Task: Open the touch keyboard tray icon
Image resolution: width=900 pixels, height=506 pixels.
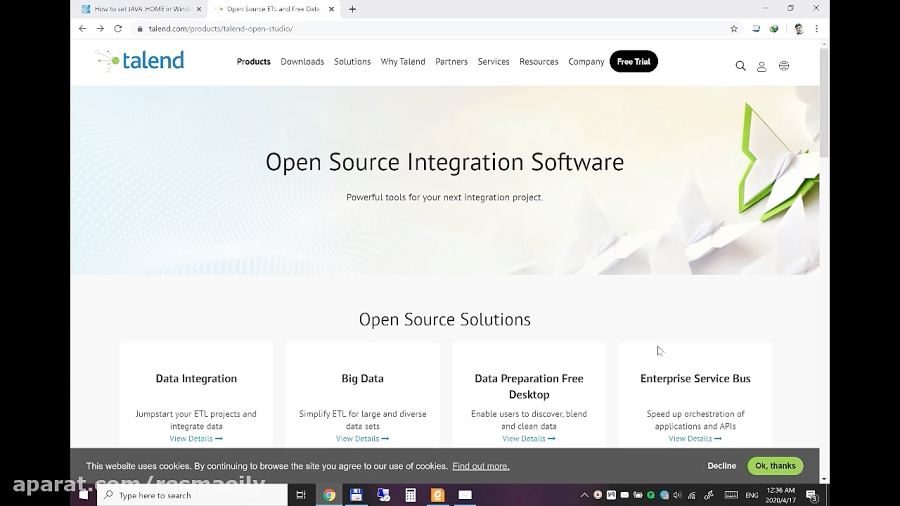Action: (x=731, y=495)
